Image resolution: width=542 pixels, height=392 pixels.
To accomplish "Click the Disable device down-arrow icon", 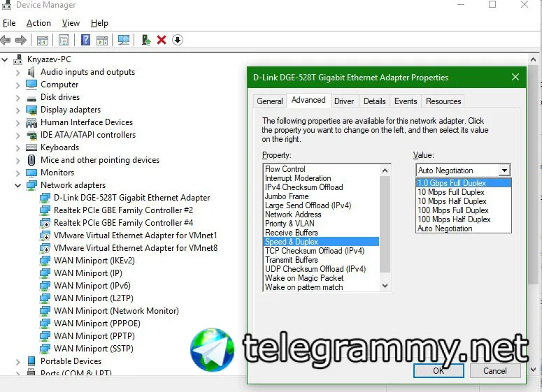I will (x=178, y=40).
